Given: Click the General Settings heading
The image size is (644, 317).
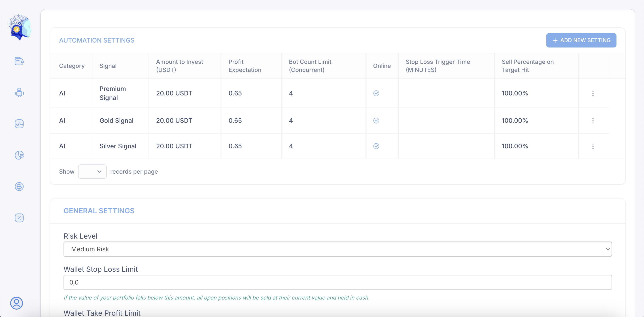Looking at the screenshot, I should pyautogui.click(x=99, y=211).
